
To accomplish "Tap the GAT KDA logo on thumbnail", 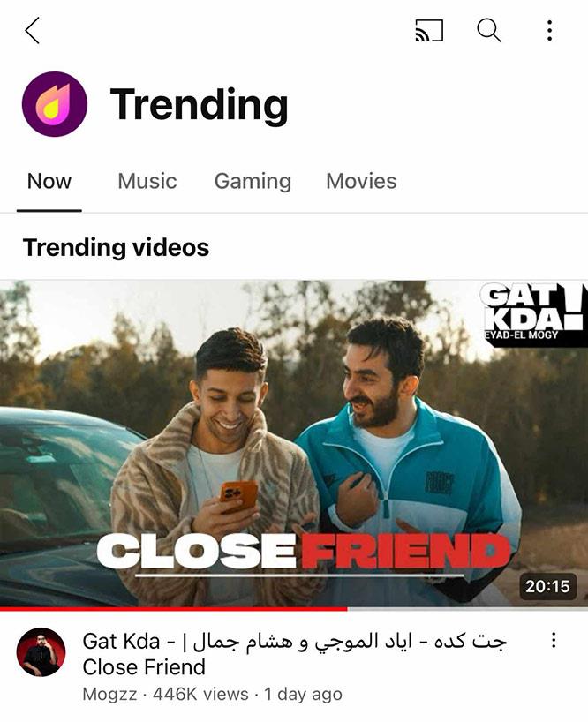I will click(534, 313).
